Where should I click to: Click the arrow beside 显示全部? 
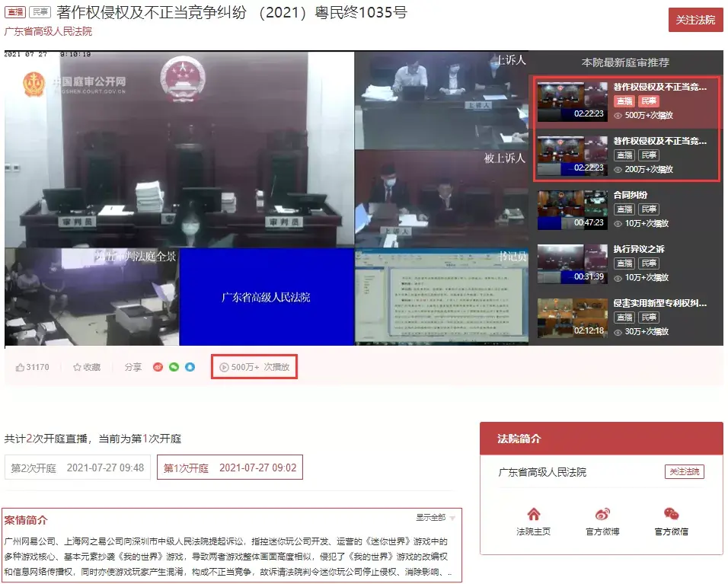pos(452,518)
